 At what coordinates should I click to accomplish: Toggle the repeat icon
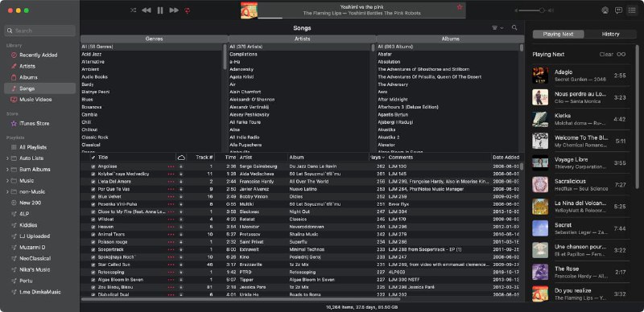pos(188,10)
